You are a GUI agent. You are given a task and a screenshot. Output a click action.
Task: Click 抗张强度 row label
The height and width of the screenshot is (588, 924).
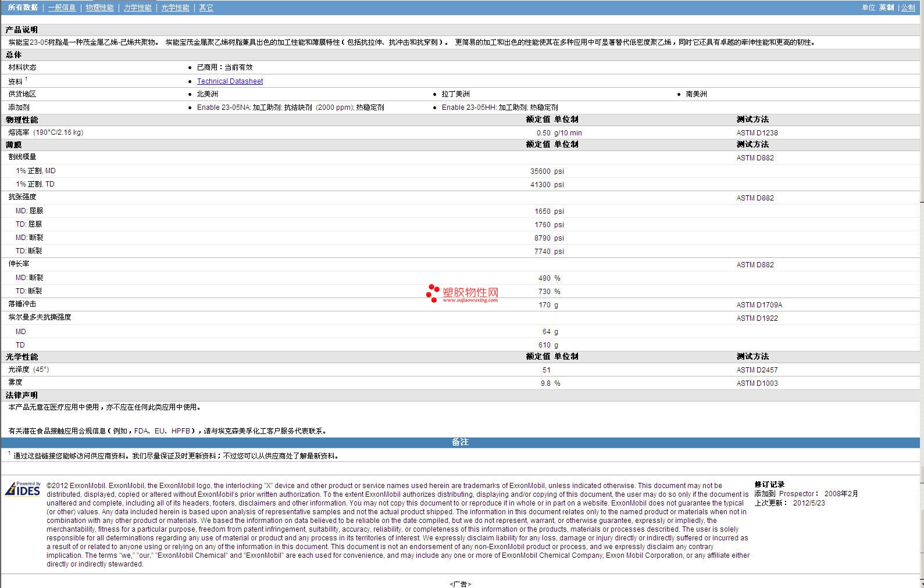(22, 197)
